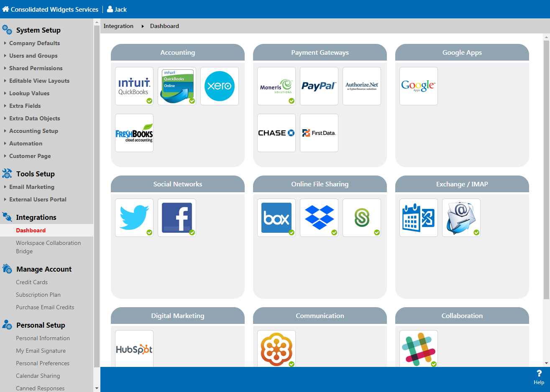
Task: Click the main panel scroll down arrow
Action: [546, 363]
